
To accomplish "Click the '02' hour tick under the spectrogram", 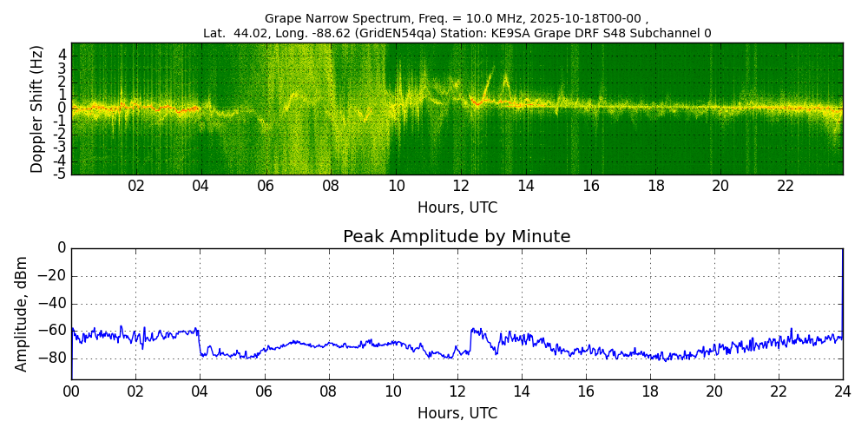I will click(136, 186).
